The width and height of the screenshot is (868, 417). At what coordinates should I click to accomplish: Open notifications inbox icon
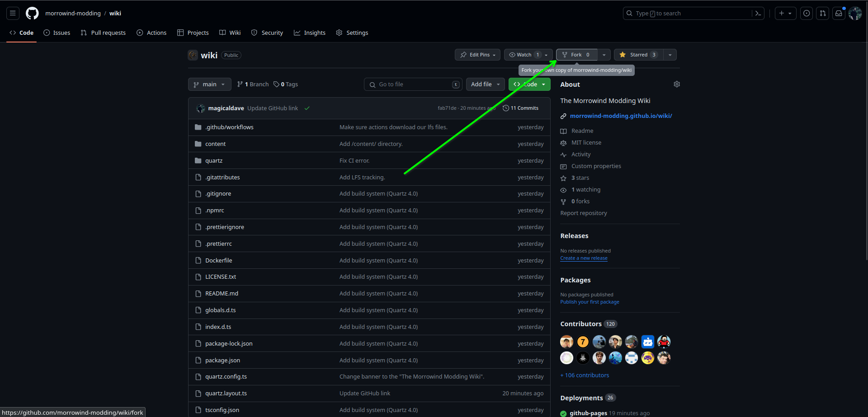(x=839, y=13)
